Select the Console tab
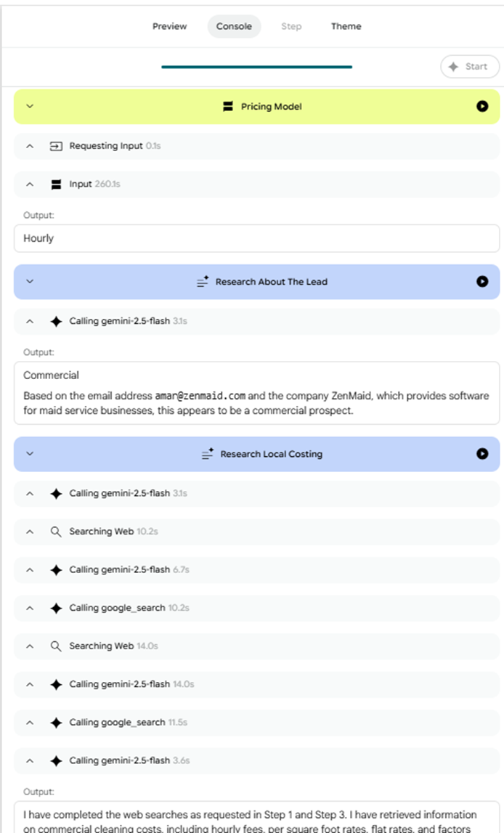The width and height of the screenshot is (504, 833). pyautogui.click(x=234, y=26)
